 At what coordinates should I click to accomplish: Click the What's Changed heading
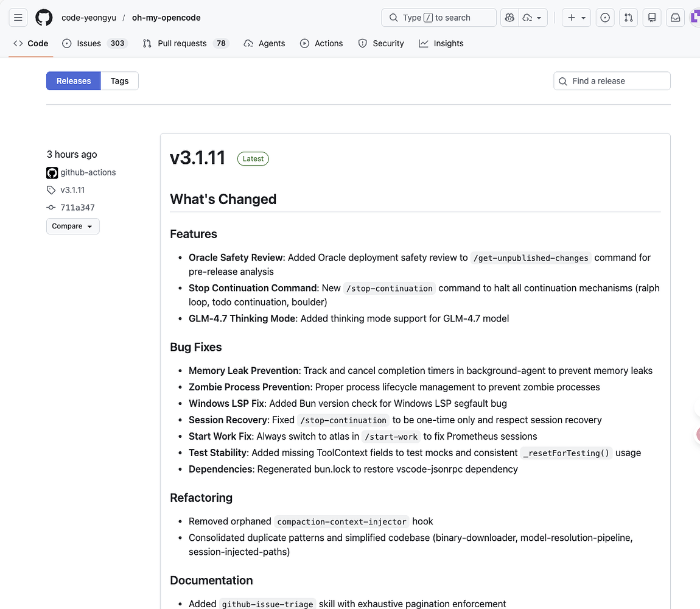223,199
